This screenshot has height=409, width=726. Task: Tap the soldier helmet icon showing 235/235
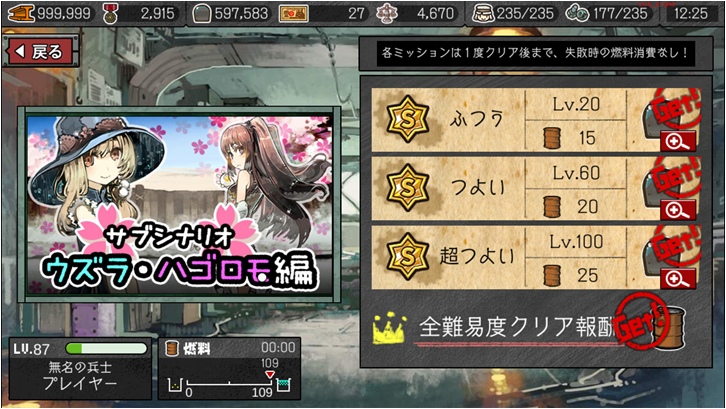tap(483, 14)
